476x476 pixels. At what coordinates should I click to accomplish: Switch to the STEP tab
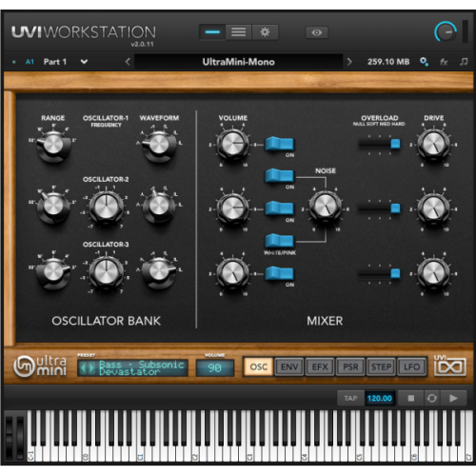tap(381, 367)
